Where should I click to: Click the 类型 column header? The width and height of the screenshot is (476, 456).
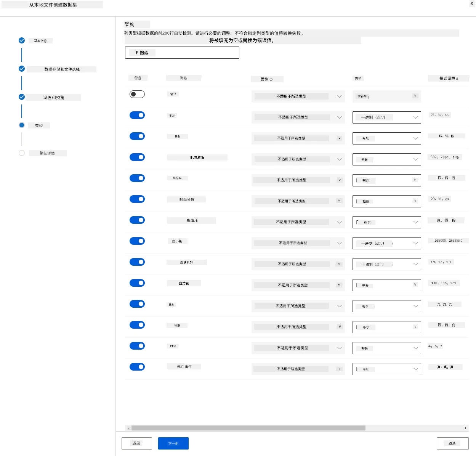(358, 79)
